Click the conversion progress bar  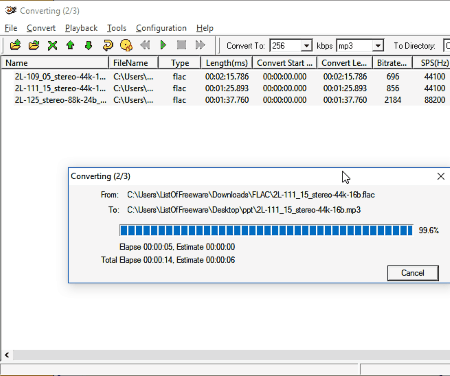coord(266,230)
